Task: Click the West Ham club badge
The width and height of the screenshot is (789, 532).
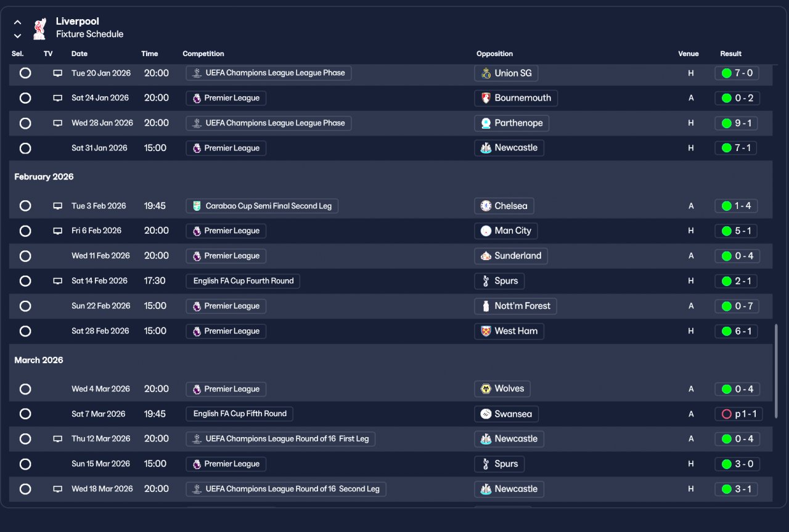Action: 486,331
